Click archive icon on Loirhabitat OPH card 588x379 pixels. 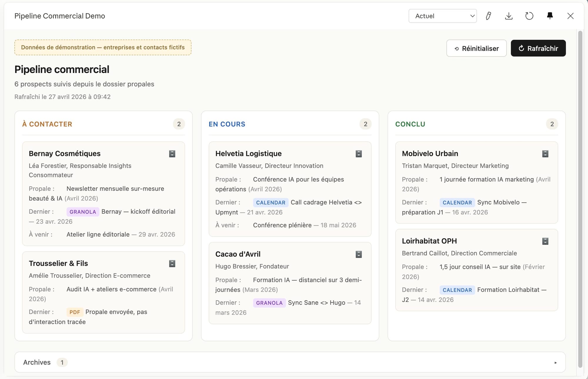[545, 241]
